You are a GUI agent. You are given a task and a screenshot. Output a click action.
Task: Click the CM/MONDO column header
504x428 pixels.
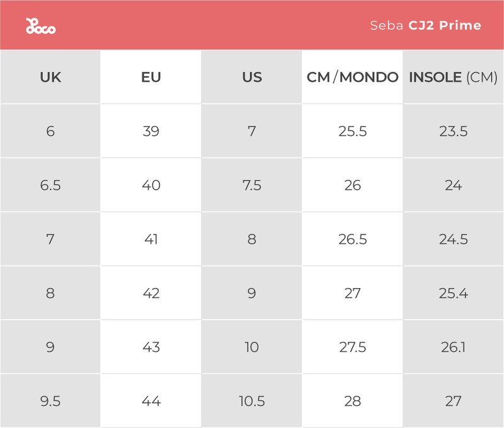click(x=352, y=78)
